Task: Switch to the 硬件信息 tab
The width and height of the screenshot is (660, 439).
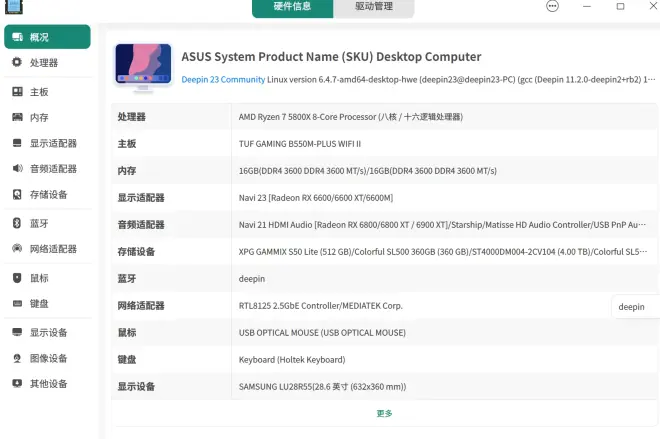Action: [293, 7]
